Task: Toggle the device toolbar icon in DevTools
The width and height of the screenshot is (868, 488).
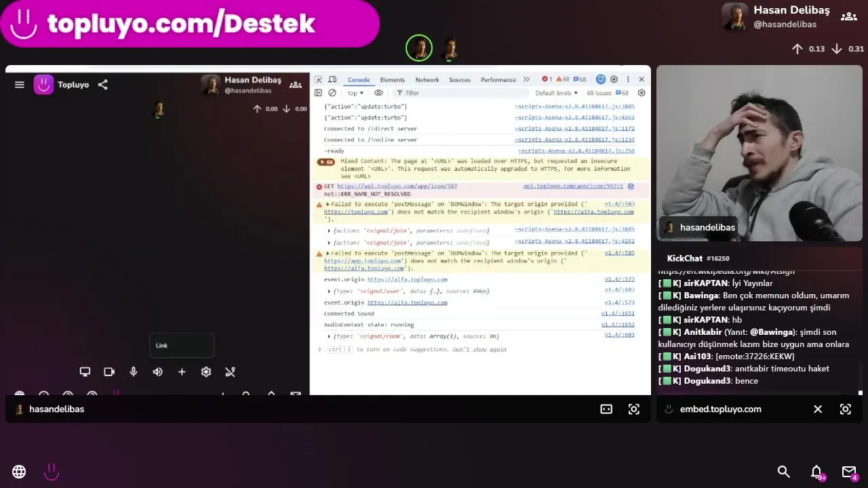Action: 332,79
